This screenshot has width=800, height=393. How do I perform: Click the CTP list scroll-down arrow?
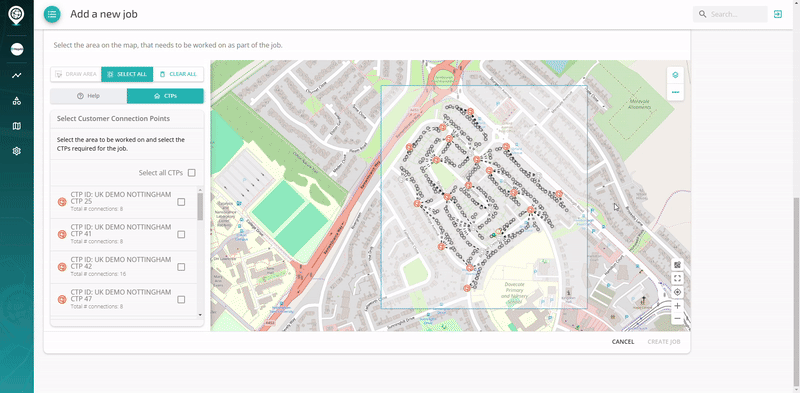point(200,315)
